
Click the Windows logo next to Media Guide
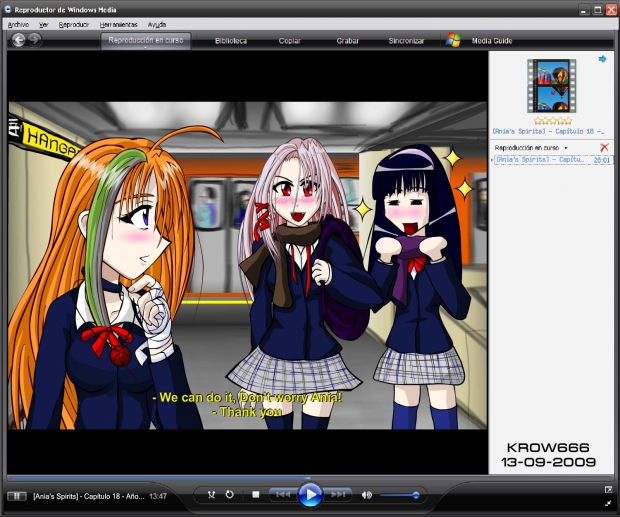coord(454,40)
